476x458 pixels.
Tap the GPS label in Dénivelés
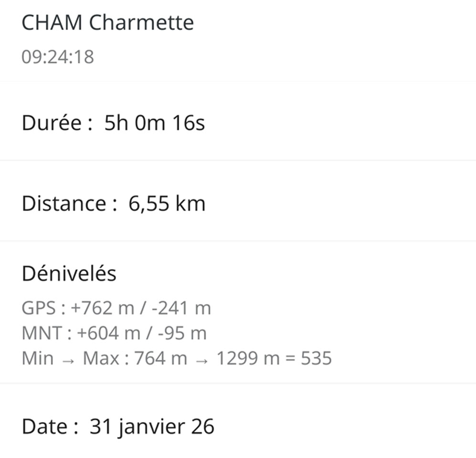pos(39,308)
